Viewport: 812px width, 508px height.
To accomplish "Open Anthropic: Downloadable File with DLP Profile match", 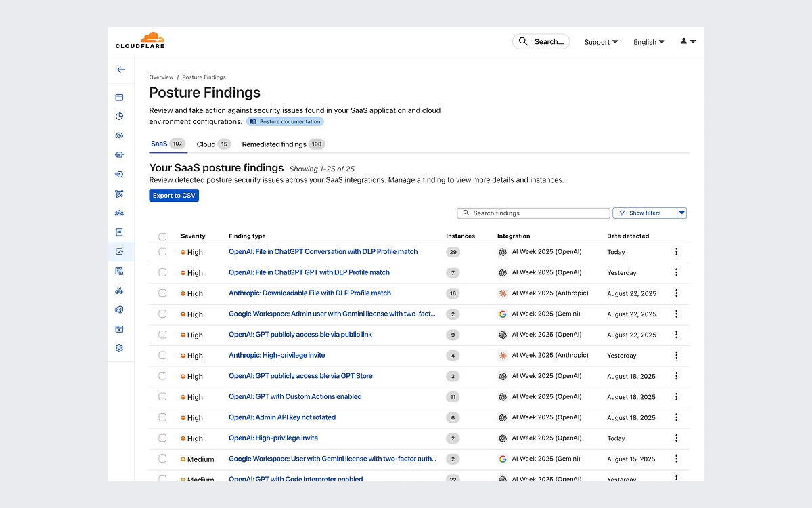I will pos(310,293).
